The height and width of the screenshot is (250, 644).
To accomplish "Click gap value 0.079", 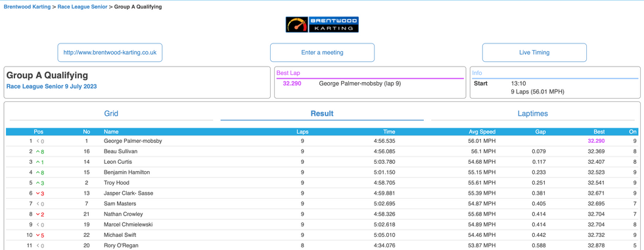I will [538, 152].
